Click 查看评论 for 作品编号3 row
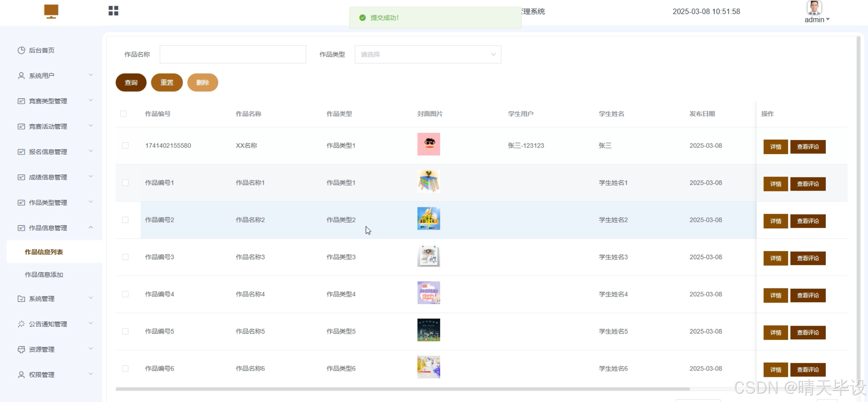Viewport: 868px width, 402px height. pos(808,258)
